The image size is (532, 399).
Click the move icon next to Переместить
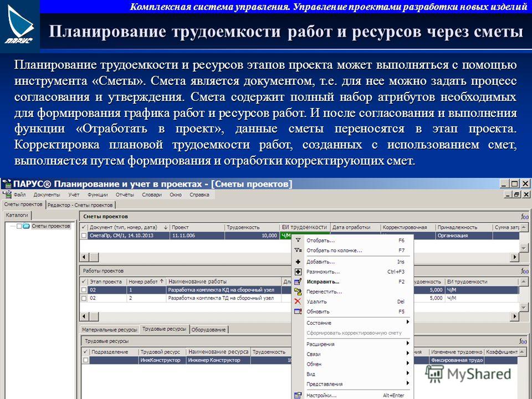tap(298, 291)
